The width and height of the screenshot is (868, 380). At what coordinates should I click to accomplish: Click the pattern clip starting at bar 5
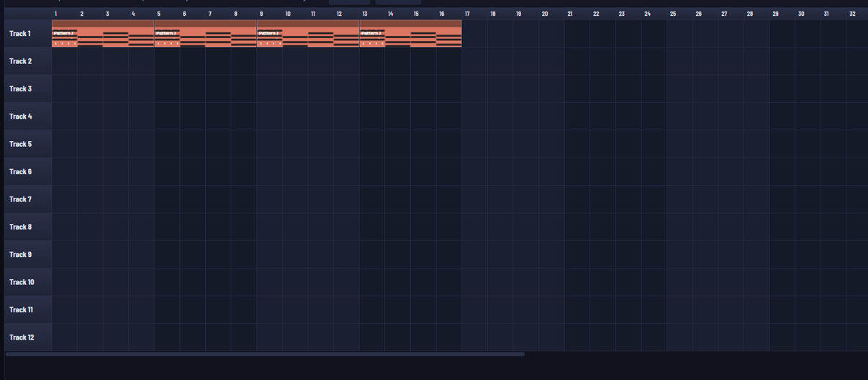pos(205,34)
